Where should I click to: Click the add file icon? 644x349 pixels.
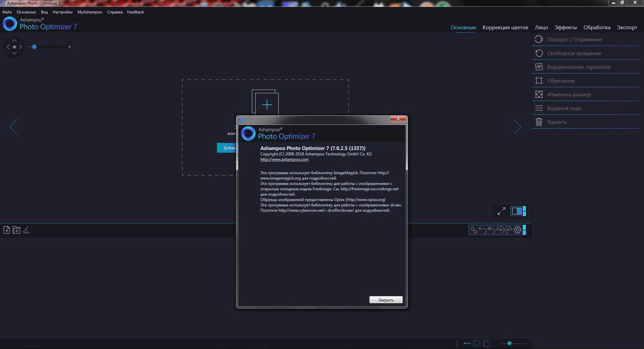pos(7,230)
